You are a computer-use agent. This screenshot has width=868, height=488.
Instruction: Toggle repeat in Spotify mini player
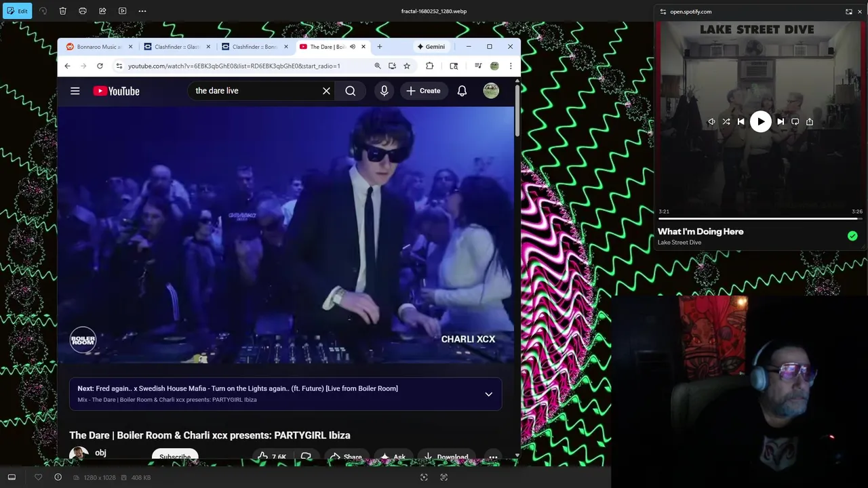pos(795,122)
